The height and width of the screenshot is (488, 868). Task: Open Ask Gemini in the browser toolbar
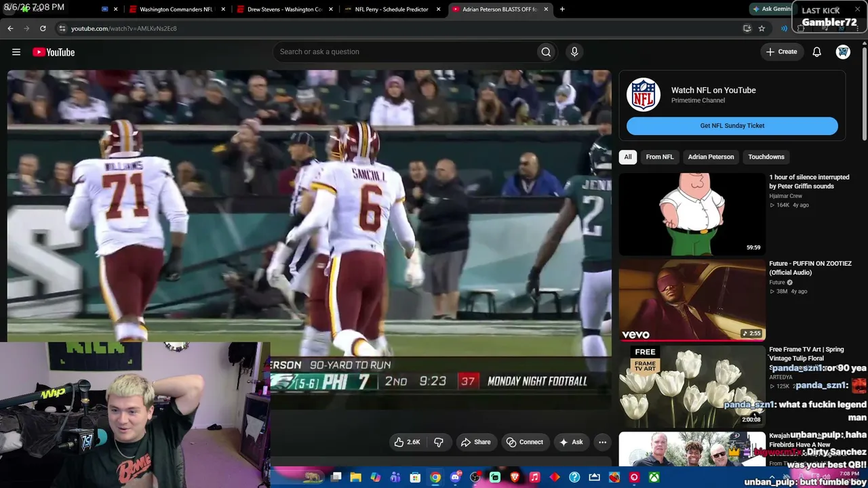coord(772,9)
